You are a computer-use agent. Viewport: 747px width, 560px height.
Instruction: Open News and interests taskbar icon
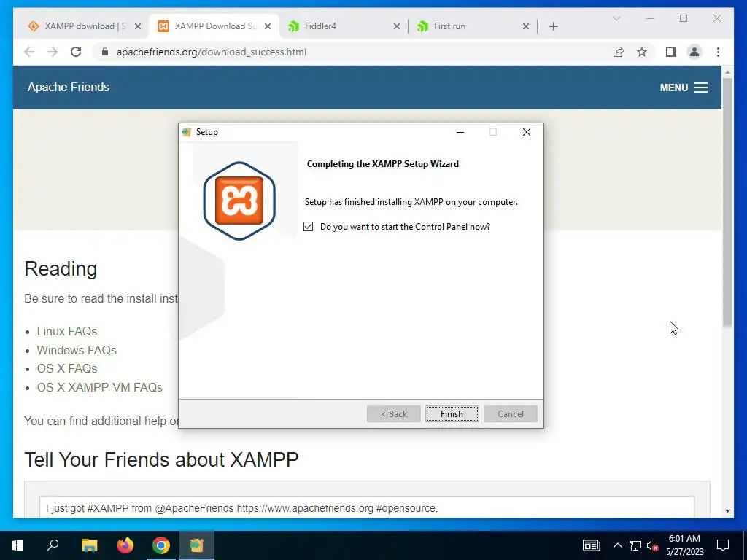tap(591, 545)
